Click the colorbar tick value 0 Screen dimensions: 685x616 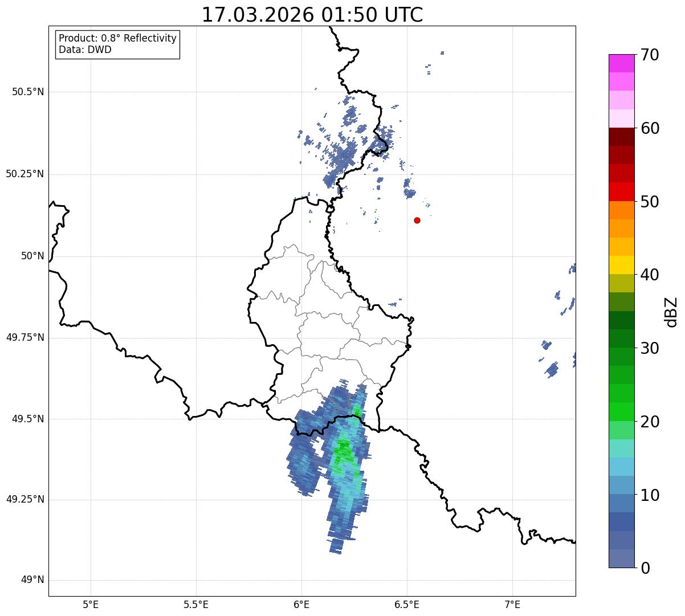[x=645, y=568]
